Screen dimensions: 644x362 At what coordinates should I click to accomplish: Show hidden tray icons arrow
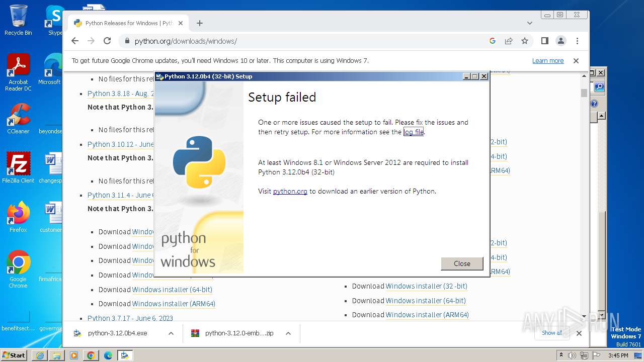coord(561,355)
